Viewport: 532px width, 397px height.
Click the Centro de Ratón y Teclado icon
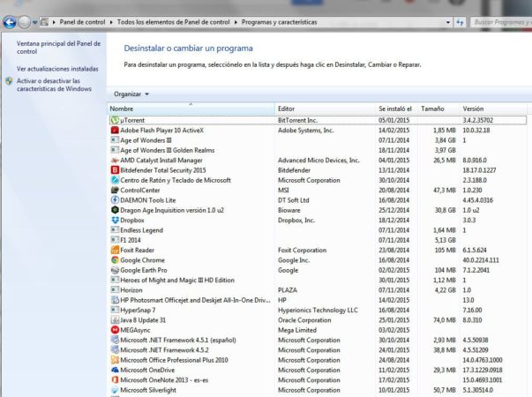tap(115, 180)
